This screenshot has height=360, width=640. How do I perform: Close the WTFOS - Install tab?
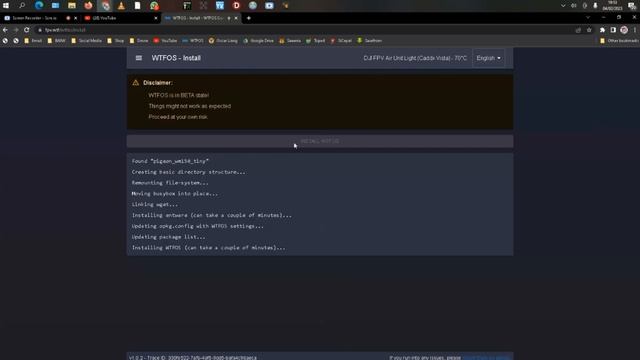click(236, 18)
